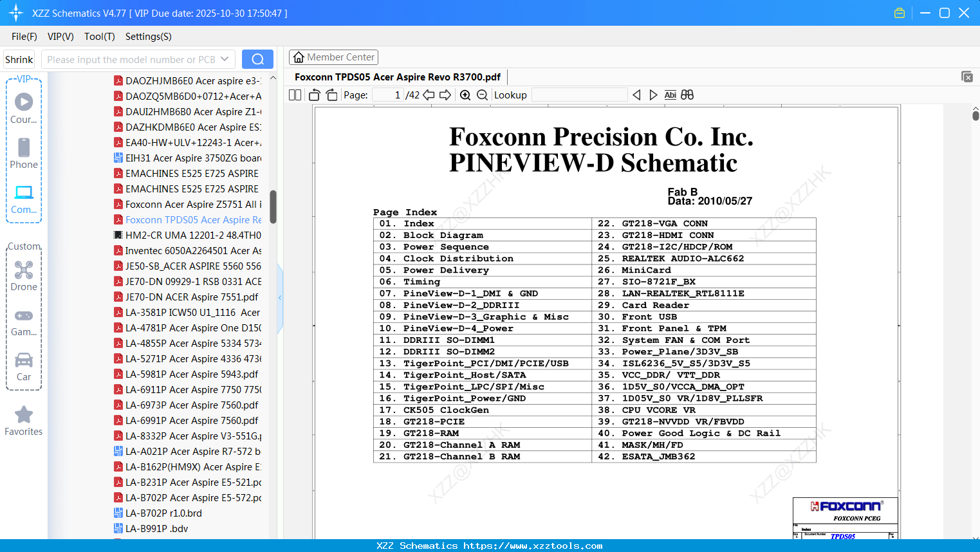Find previous Lookup match triangle
This screenshot has height=552, width=980.
(636, 95)
